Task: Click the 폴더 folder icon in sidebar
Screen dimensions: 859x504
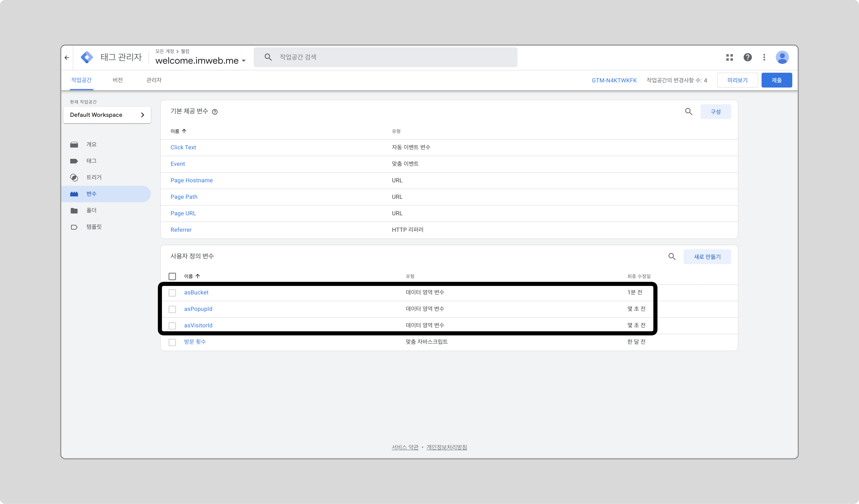Action: (74, 211)
